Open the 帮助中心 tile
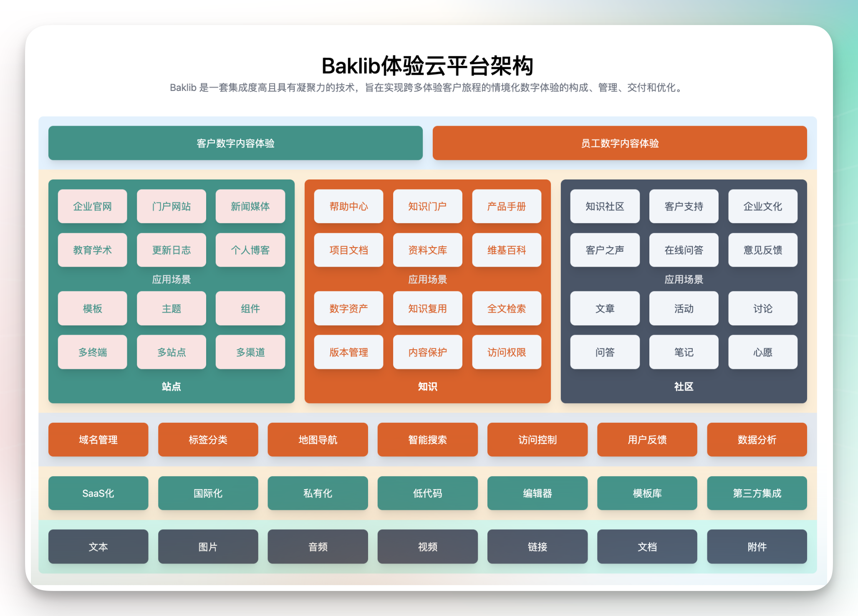 (x=348, y=206)
